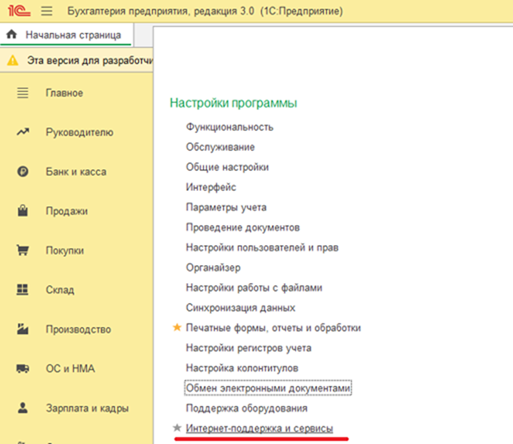
Task: Open Настройки пользователей и прав
Action: 262,247
